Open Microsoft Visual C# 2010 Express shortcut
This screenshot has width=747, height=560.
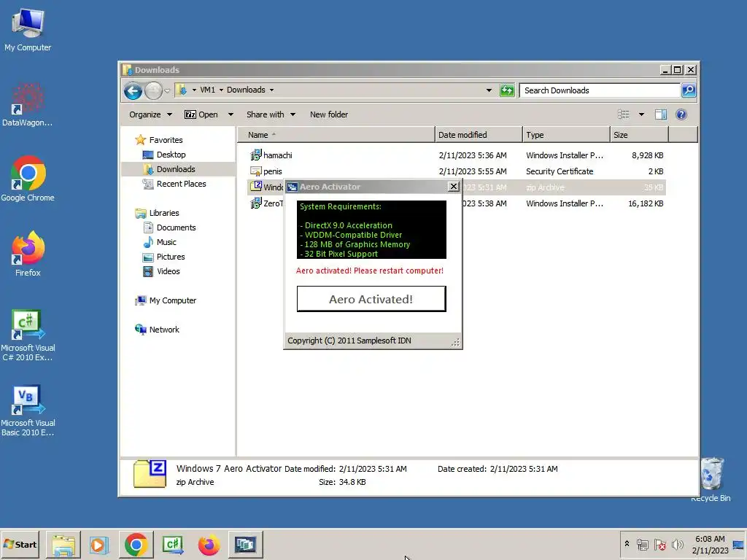28,335
